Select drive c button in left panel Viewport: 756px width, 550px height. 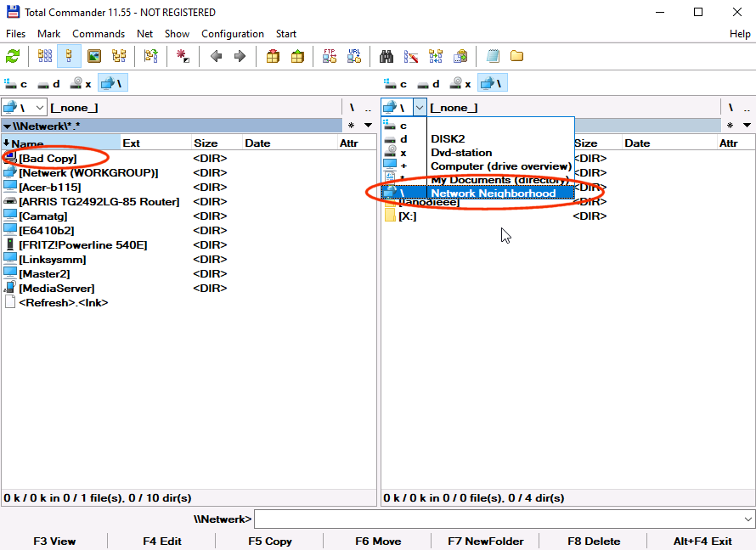[x=16, y=84]
